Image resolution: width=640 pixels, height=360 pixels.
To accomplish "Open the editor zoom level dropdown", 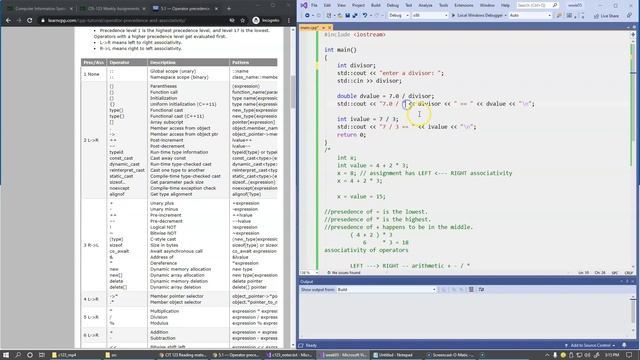I will tap(309, 273).
